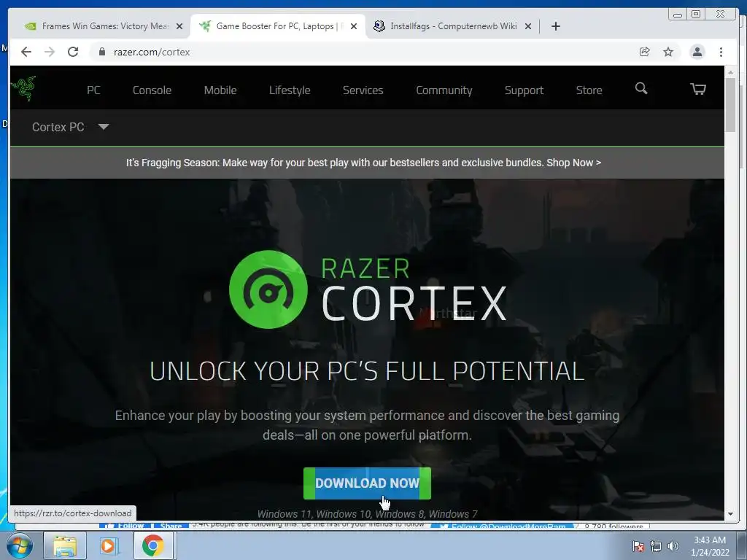747x560 pixels.
Task: Open the Windows Start orb
Action: click(x=19, y=545)
